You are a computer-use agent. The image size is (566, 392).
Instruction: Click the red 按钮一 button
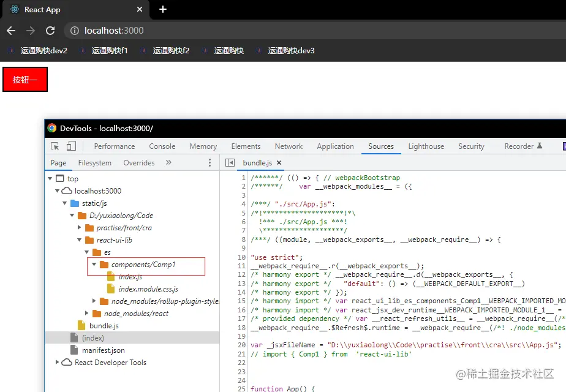(25, 79)
